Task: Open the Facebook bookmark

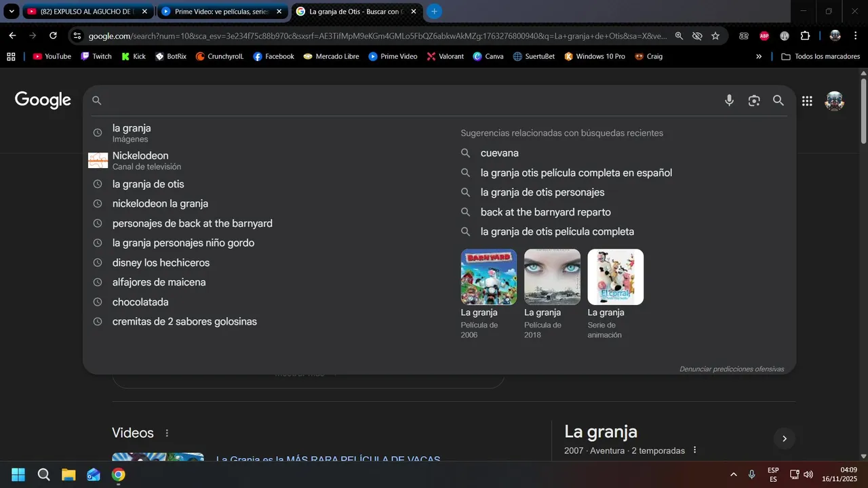Action: [x=273, y=56]
